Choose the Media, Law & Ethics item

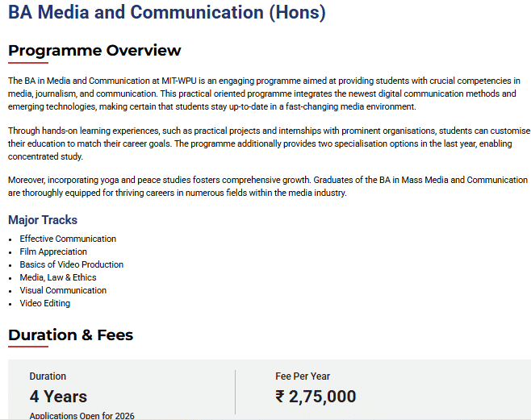click(x=58, y=277)
